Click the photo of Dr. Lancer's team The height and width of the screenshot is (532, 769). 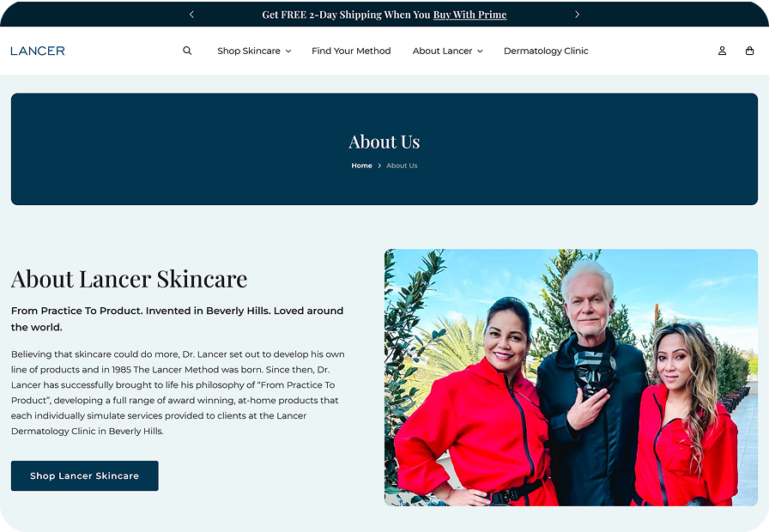coord(571,378)
